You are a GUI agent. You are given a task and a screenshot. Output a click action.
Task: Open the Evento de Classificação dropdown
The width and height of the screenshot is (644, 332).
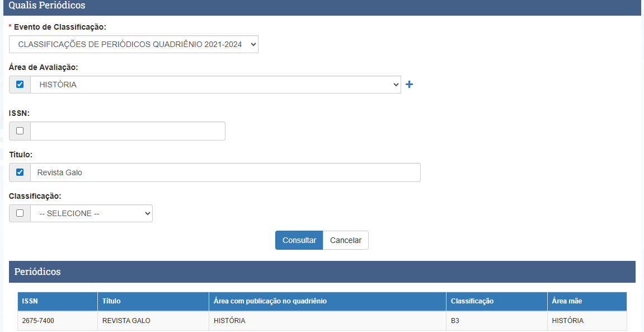(134, 44)
